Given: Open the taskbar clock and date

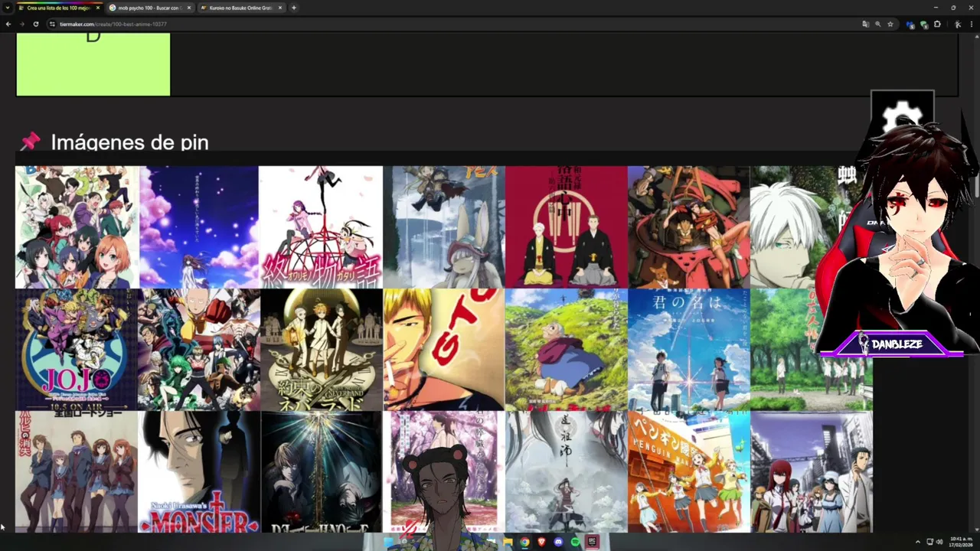Looking at the screenshot, I should coord(961,542).
